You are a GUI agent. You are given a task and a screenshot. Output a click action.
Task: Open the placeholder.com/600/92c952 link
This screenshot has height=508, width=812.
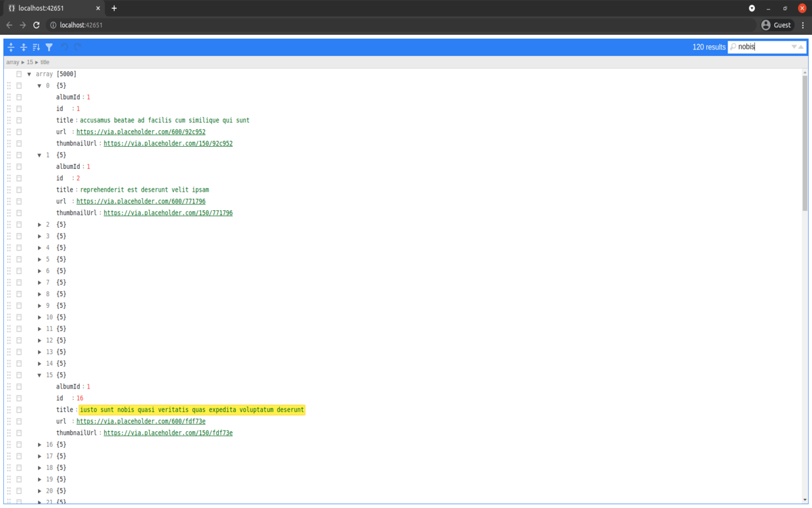[x=141, y=131]
